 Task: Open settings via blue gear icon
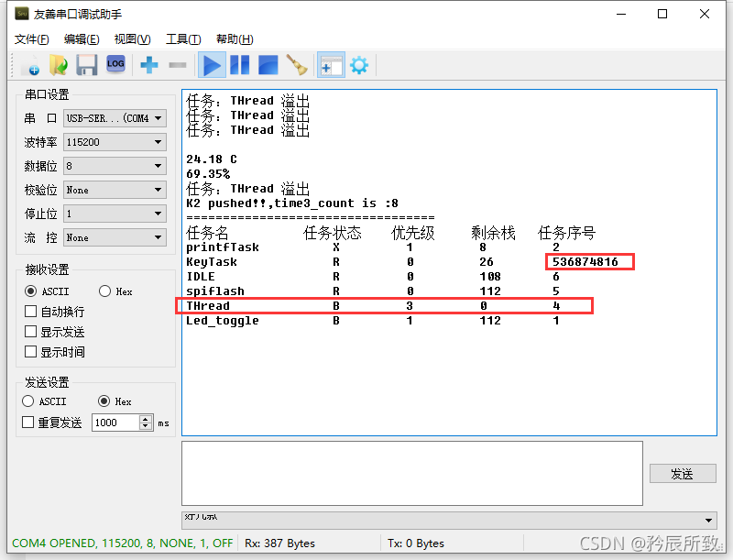point(359,65)
